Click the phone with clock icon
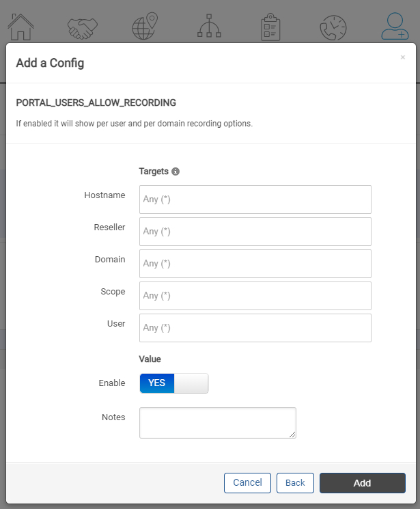420x509 pixels. 333,27
